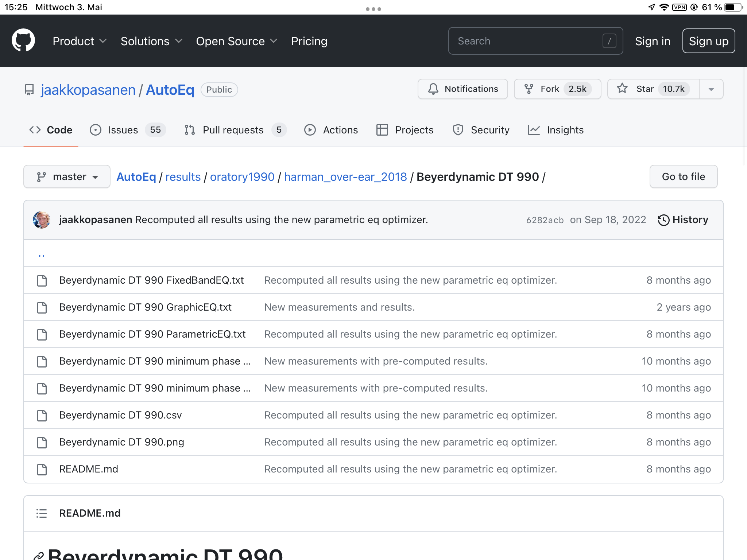The height and width of the screenshot is (560, 747).
Task: Expand the Product menu
Action: pos(80,41)
